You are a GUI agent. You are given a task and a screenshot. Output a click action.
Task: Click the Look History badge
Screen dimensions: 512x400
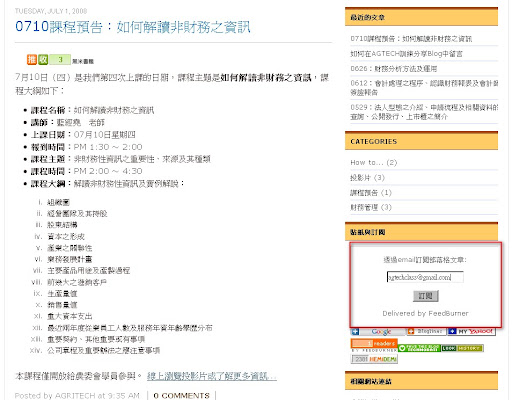pyautogui.click(x=462, y=348)
